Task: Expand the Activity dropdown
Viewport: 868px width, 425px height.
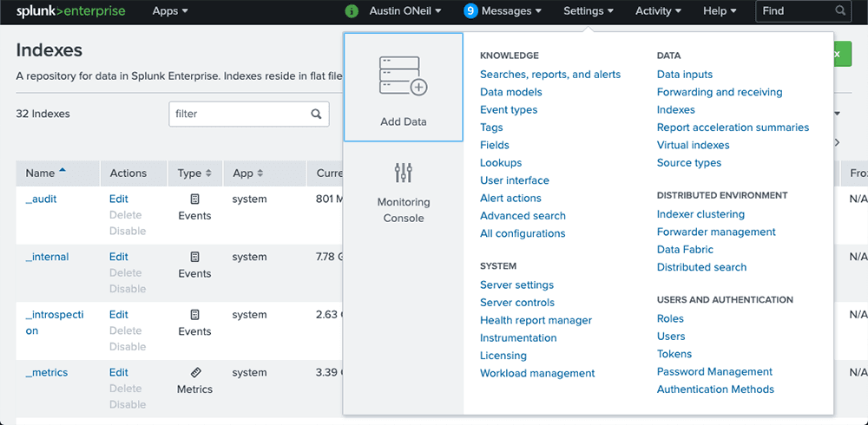Action: (658, 11)
